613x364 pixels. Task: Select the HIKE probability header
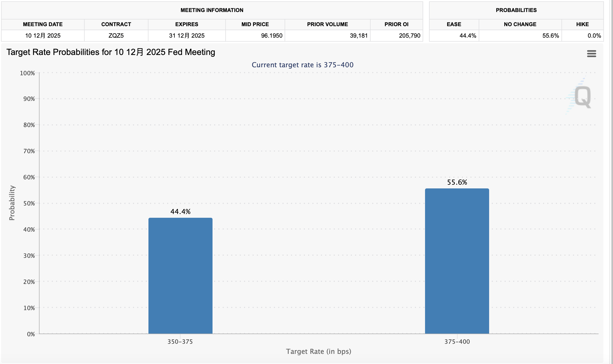[582, 24]
